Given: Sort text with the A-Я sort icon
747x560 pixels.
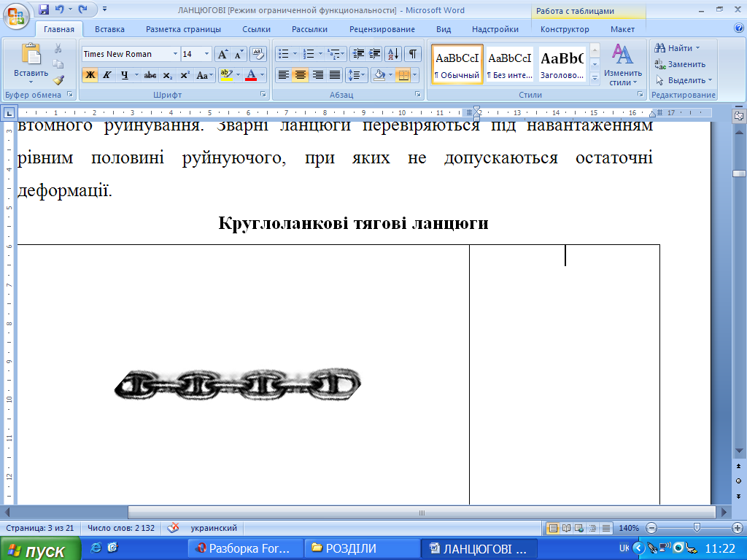Looking at the screenshot, I should (x=393, y=54).
